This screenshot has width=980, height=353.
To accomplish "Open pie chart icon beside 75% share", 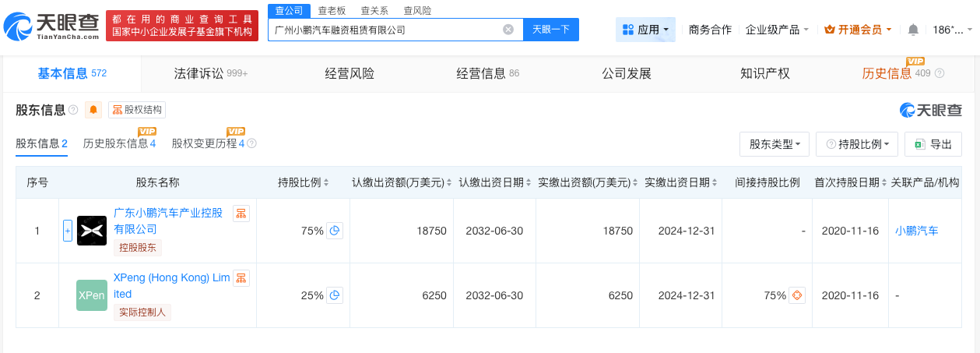I will tap(334, 231).
